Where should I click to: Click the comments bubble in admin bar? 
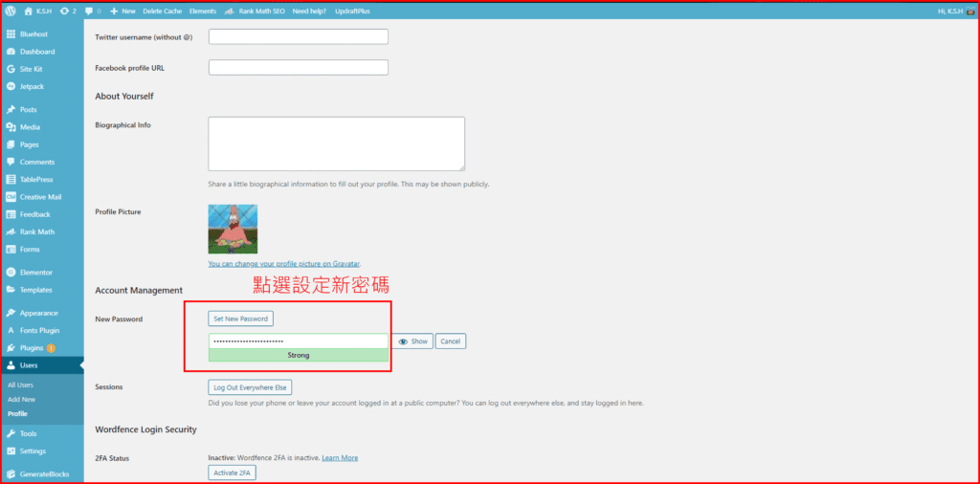pyautogui.click(x=89, y=11)
